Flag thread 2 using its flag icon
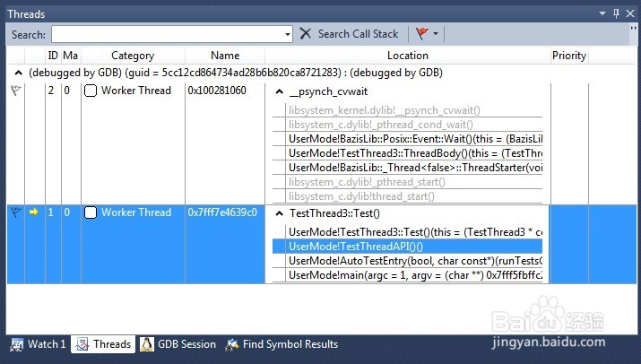This screenshot has height=364, width=641. click(x=15, y=91)
